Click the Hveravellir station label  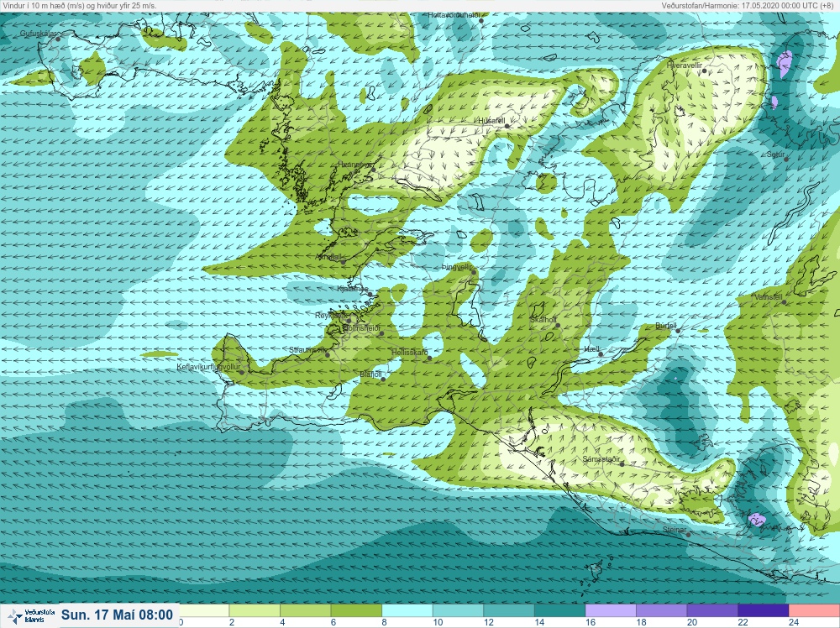point(684,65)
